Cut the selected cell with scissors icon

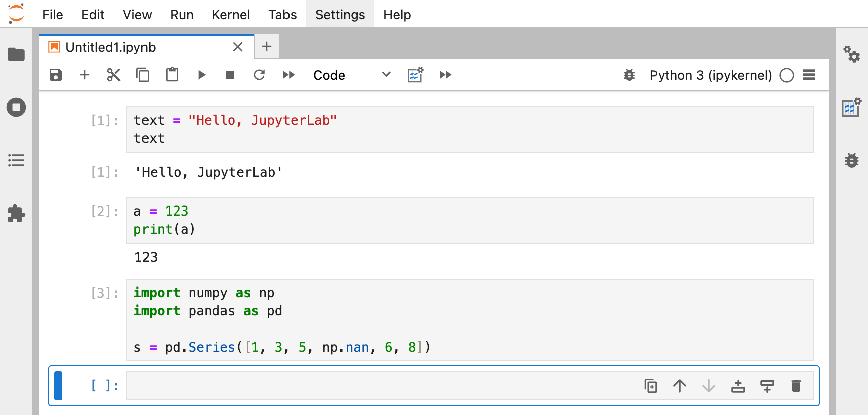coord(114,75)
